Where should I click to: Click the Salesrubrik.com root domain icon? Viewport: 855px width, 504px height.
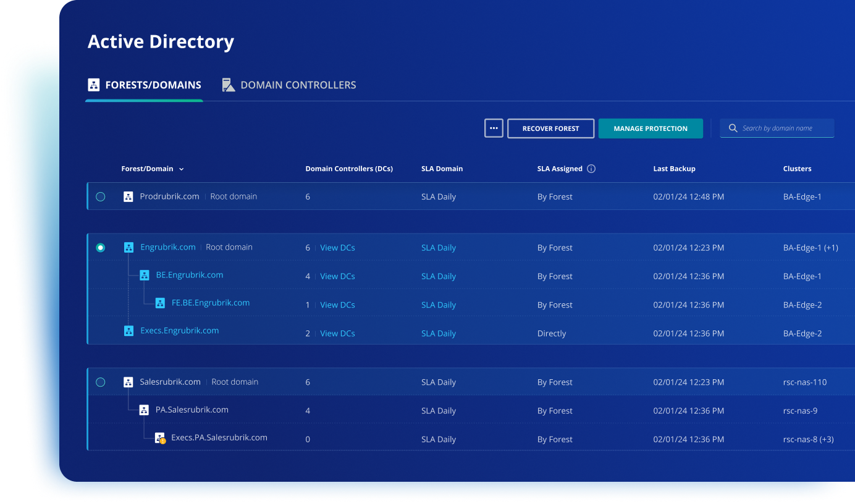[128, 382]
